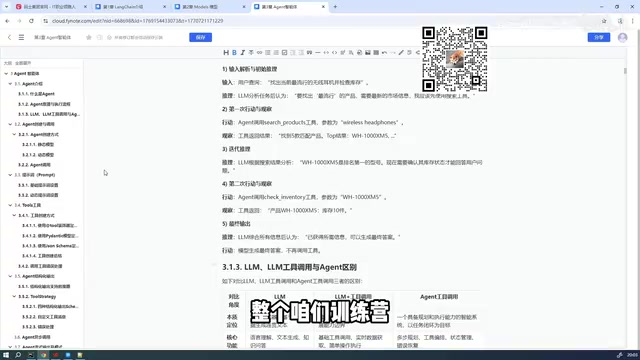Switch to the LangChain chapter browser tab
640x360 pixels.
[131, 7]
